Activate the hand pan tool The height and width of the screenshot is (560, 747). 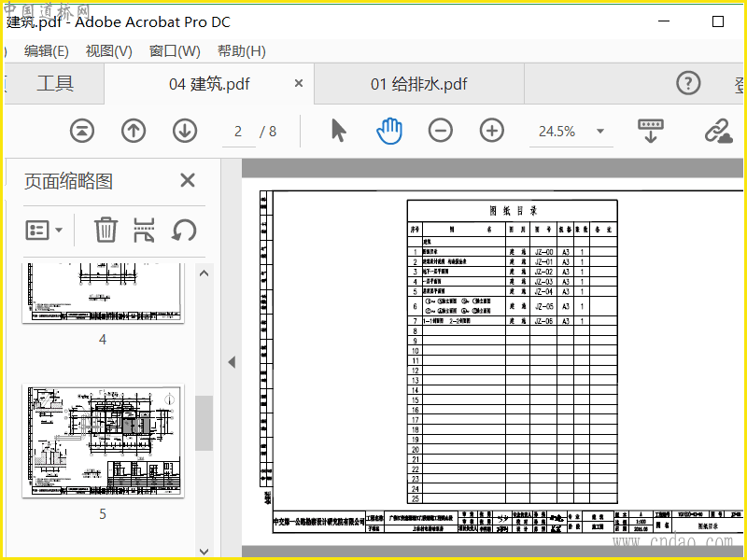[389, 131]
